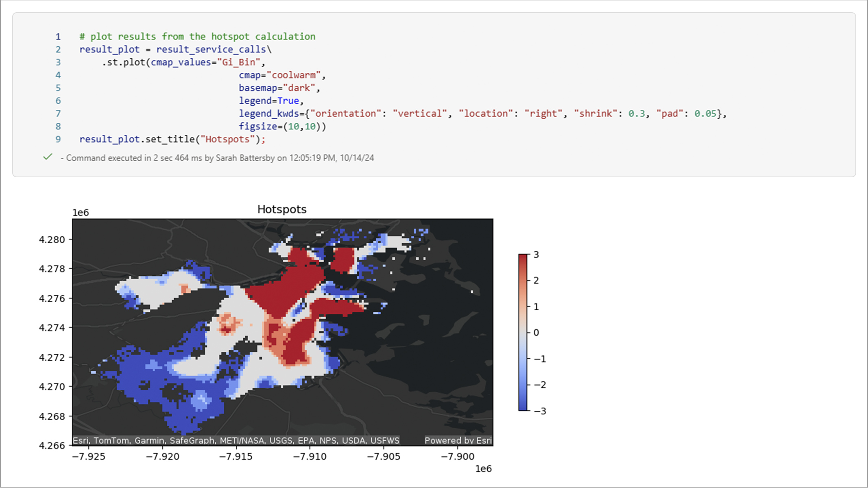Click the x-axis tick label −7.910
The height and width of the screenshot is (488, 868).
tap(310, 457)
